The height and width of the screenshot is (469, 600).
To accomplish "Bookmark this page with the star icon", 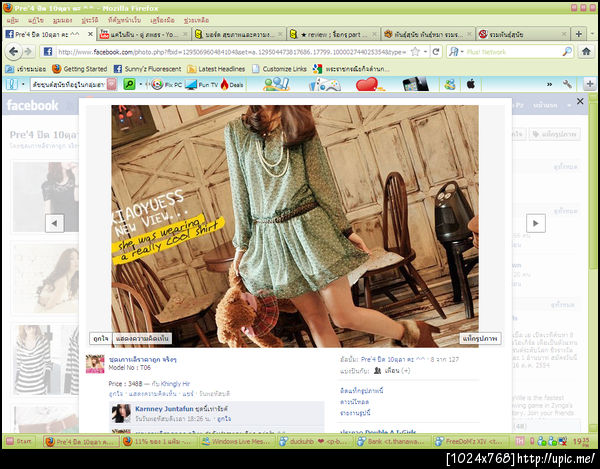I will pos(415,52).
